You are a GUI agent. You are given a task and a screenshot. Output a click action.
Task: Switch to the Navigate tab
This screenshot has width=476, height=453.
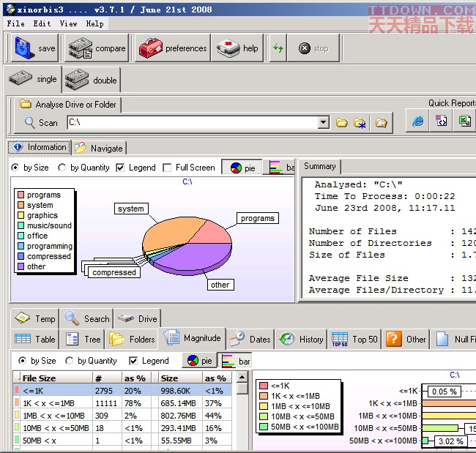point(99,148)
